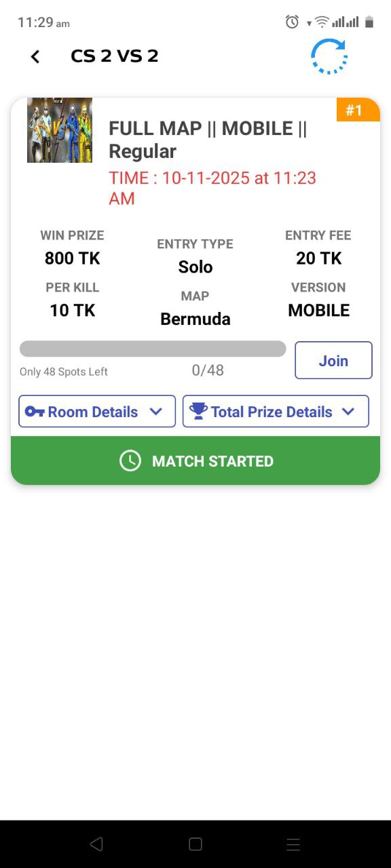Tap the trophy icon beside Total Prize Details
The image size is (391, 868).
[x=198, y=410]
